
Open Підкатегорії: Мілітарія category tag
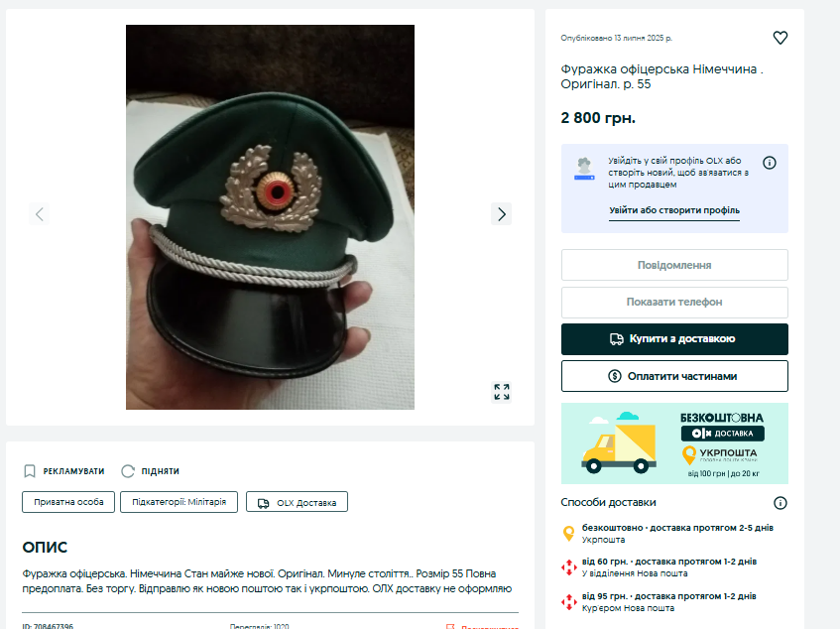[179, 502]
